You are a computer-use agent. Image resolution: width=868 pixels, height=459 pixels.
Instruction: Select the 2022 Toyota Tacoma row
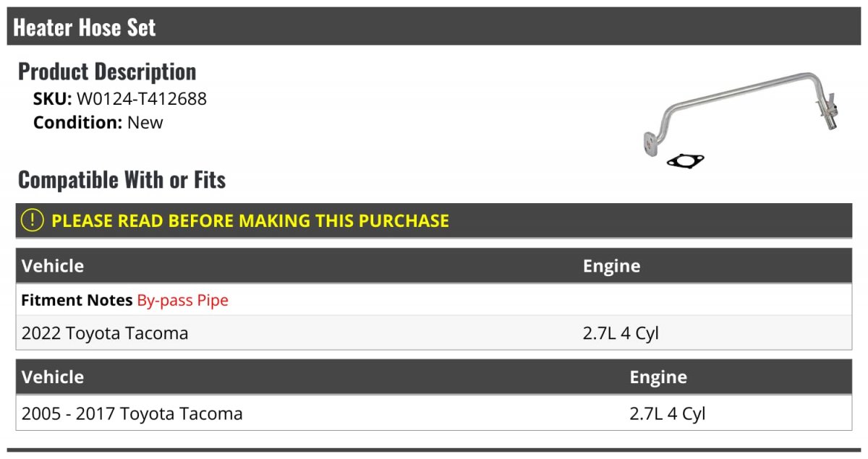click(105, 333)
